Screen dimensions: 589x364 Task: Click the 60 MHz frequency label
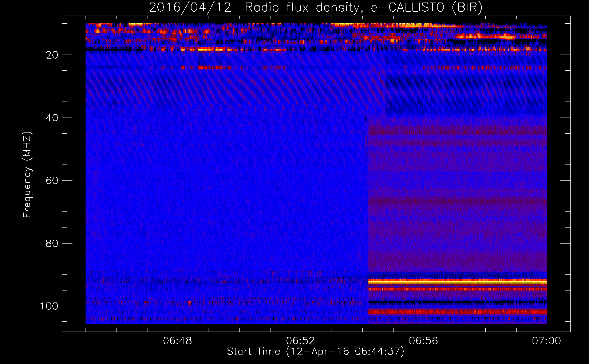click(52, 181)
